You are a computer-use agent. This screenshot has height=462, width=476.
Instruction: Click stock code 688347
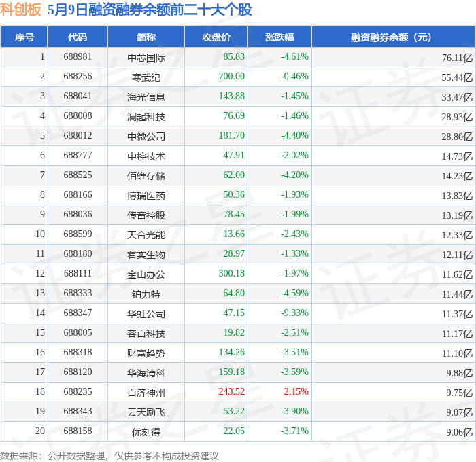point(78,313)
